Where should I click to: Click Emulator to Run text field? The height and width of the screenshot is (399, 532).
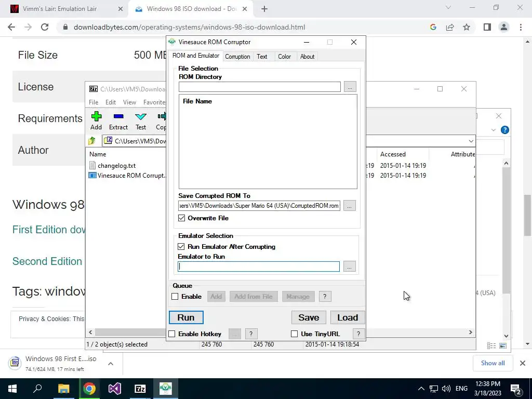tap(259, 267)
